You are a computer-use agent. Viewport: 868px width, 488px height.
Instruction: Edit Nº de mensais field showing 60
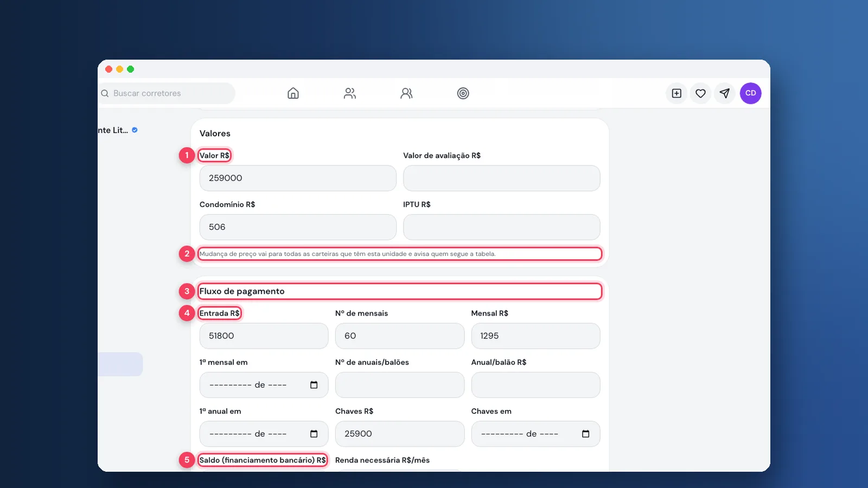pyautogui.click(x=400, y=336)
